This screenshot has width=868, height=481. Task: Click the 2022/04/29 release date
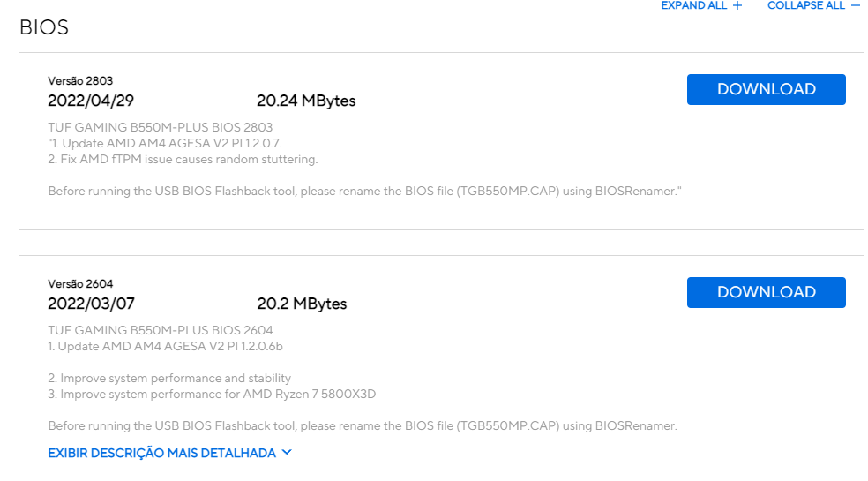point(91,101)
